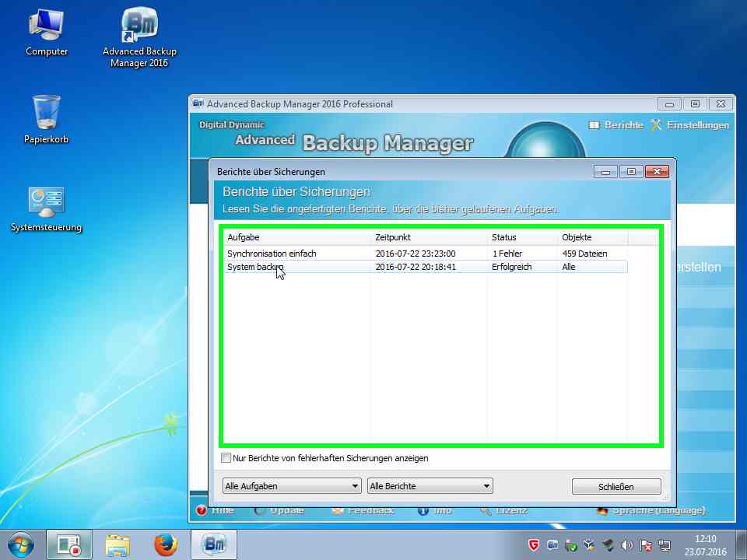
Task: Change Sprache (Language) in the bottom toolbar
Action: tap(651, 510)
